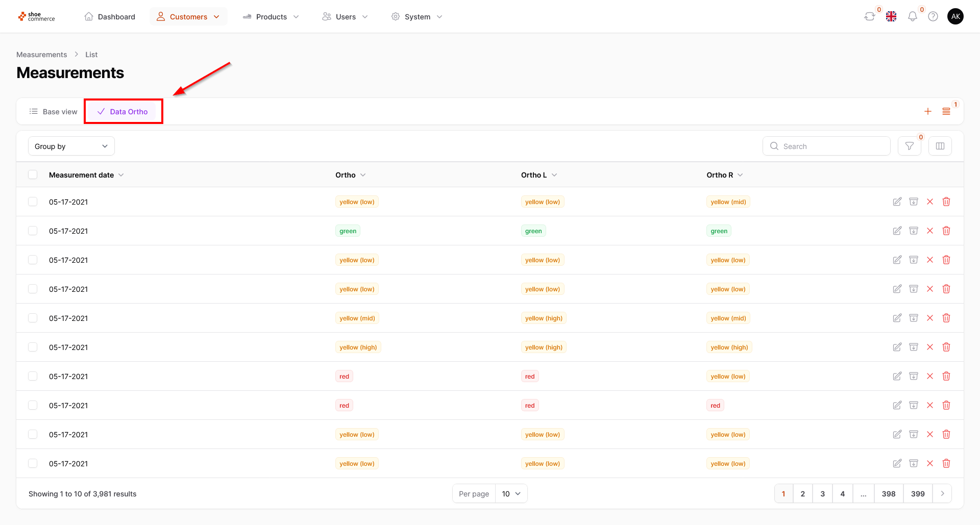The image size is (980, 525).
Task: Toggle the select-all header checkbox
Action: (x=33, y=174)
